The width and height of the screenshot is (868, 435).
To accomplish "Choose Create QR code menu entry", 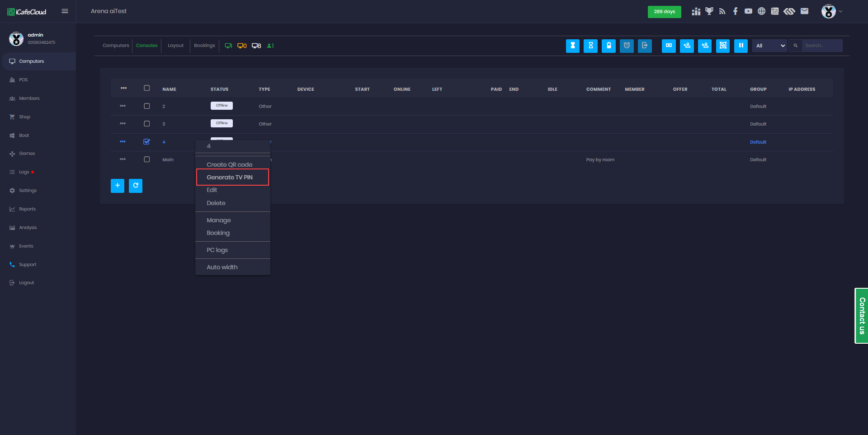I will (230, 164).
